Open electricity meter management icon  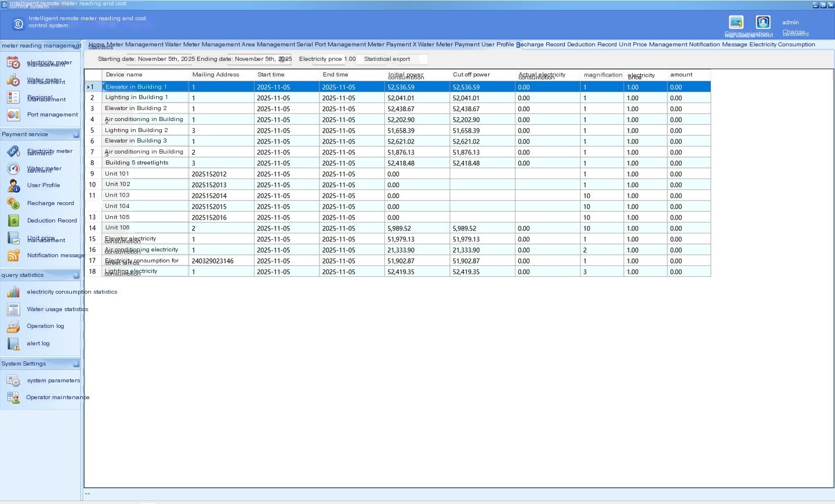[13, 63]
